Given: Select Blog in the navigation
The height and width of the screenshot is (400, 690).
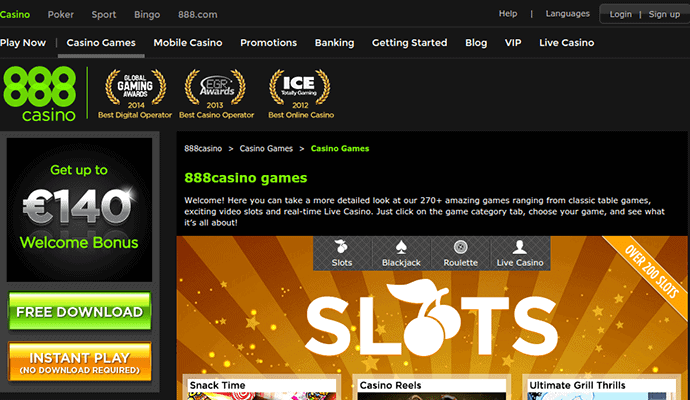Looking at the screenshot, I should point(476,43).
